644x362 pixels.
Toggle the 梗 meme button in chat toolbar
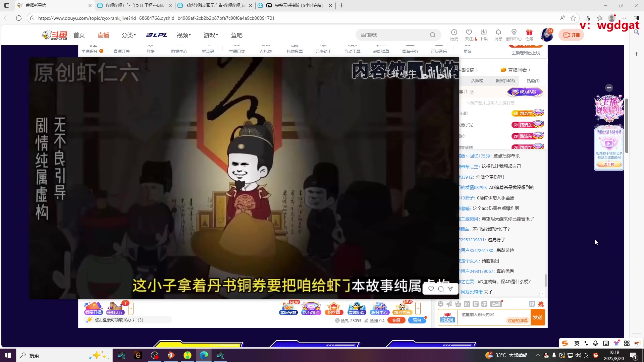point(484,304)
